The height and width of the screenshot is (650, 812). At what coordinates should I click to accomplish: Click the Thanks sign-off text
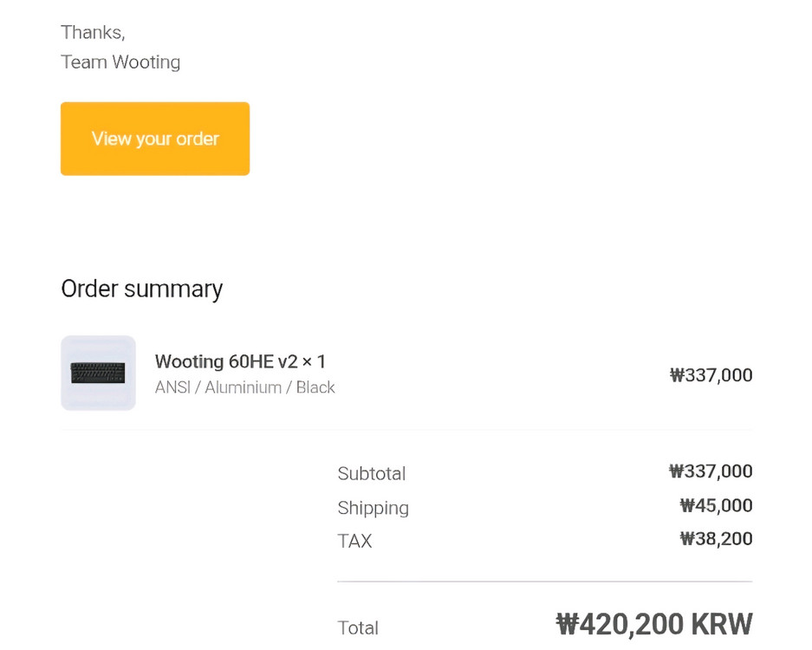tap(93, 32)
